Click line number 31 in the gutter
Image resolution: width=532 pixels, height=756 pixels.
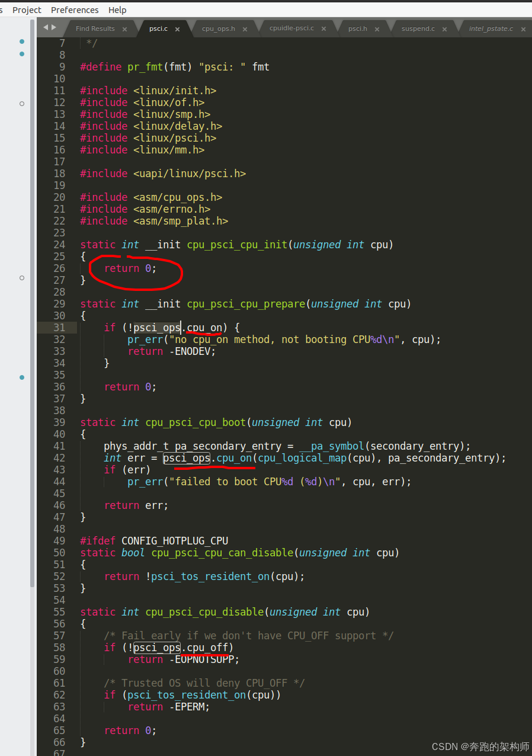click(x=59, y=328)
